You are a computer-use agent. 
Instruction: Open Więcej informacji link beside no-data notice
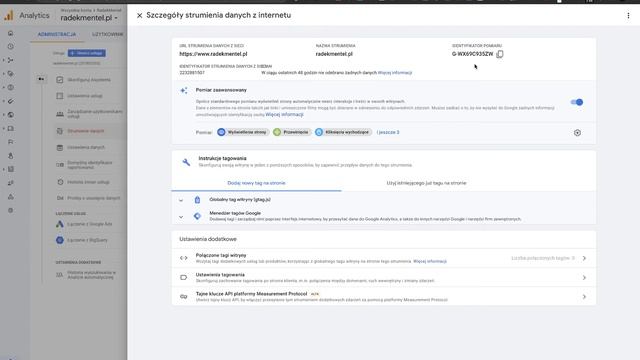point(395,73)
